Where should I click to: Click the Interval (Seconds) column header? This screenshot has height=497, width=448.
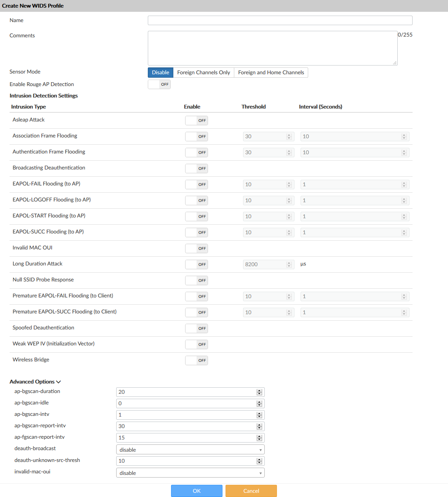click(x=321, y=107)
